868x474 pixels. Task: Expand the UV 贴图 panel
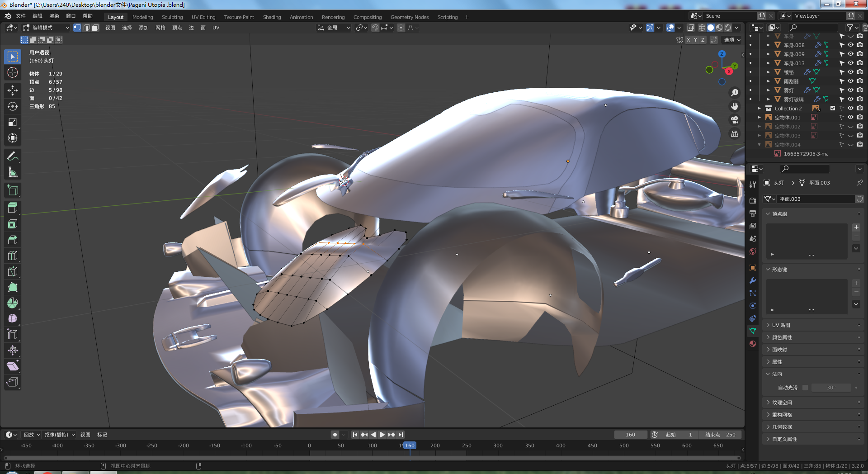pos(814,325)
